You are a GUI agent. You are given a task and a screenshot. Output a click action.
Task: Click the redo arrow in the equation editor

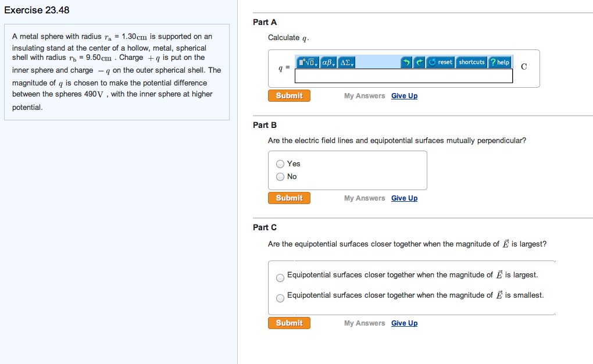(x=419, y=62)
